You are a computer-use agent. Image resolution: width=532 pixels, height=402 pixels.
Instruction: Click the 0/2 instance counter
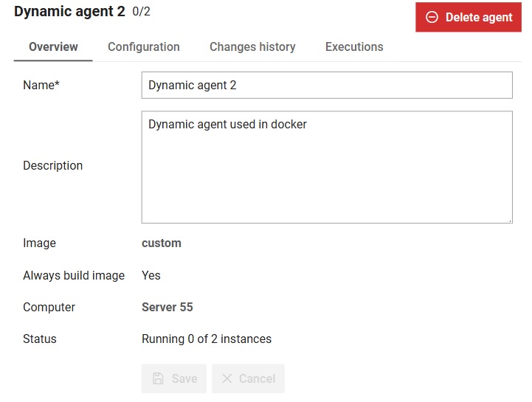[x=141, y=12]
